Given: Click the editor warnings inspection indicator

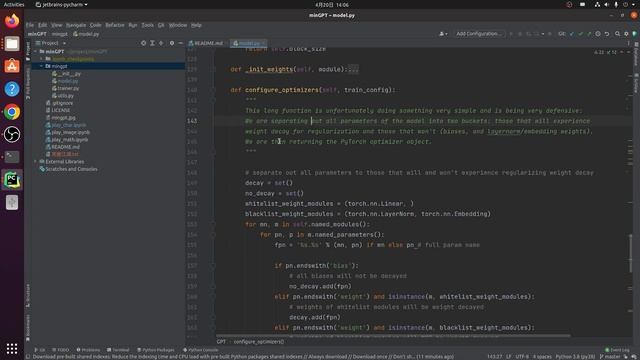Looking at the screenshot, I should tap(604, 52).
